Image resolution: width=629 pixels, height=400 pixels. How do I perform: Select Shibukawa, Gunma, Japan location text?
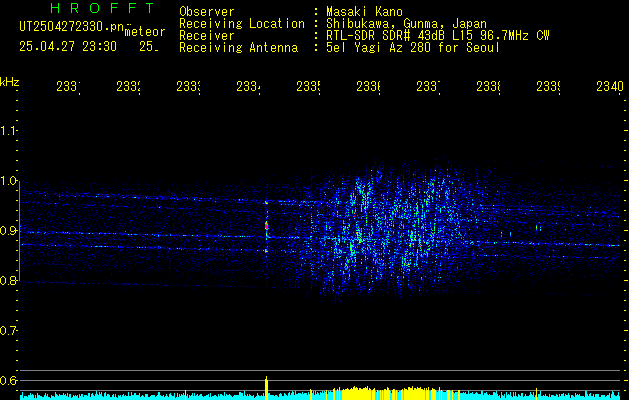click(406, 24)
